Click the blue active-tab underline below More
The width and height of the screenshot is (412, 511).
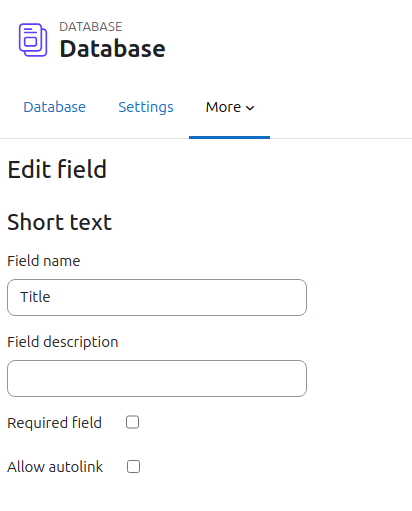pos(229,137)
